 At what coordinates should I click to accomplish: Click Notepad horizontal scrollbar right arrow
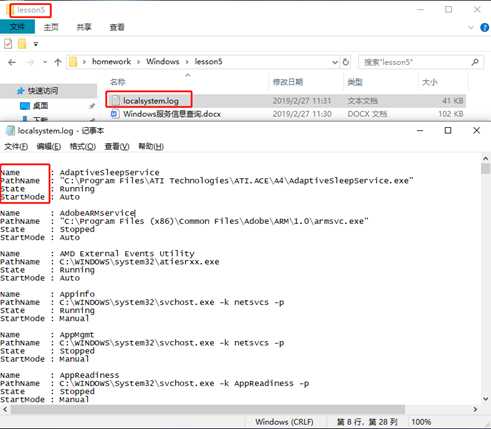pos(475,409)
